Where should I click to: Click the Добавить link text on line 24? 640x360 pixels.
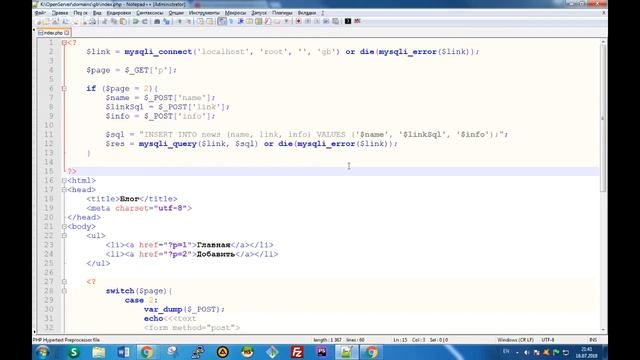pos(216,254)
